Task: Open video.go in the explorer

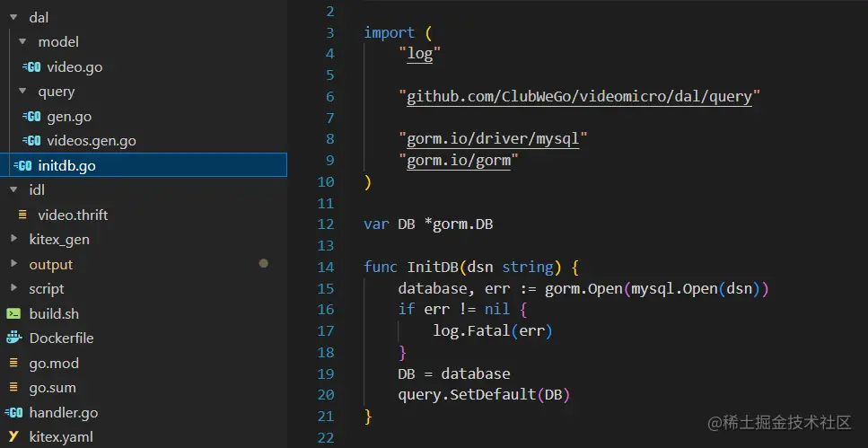Action: tap(75, 67)
